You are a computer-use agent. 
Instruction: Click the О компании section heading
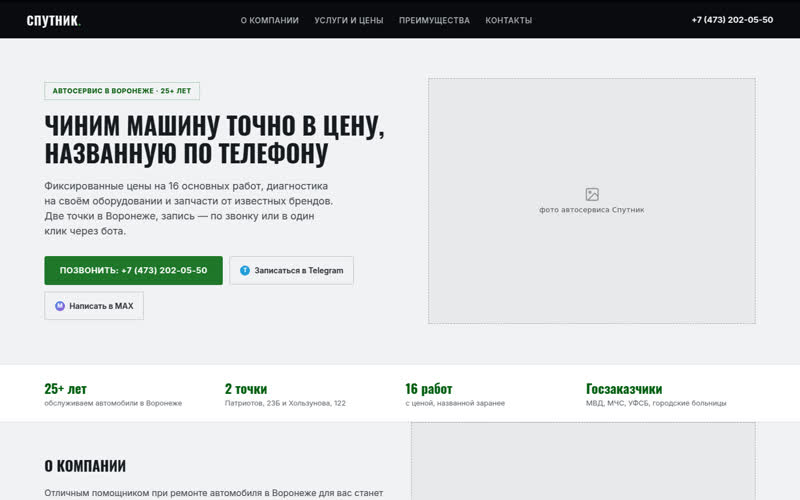[x=85, y=466]
